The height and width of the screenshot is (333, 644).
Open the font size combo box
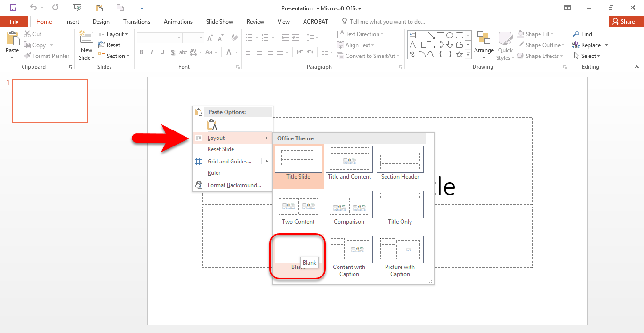tap(193, 38)
